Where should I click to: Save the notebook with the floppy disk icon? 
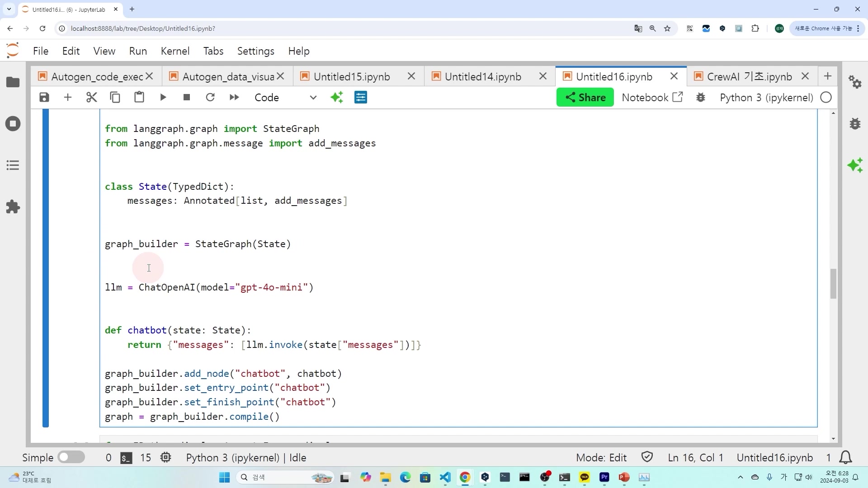(44, 98)
